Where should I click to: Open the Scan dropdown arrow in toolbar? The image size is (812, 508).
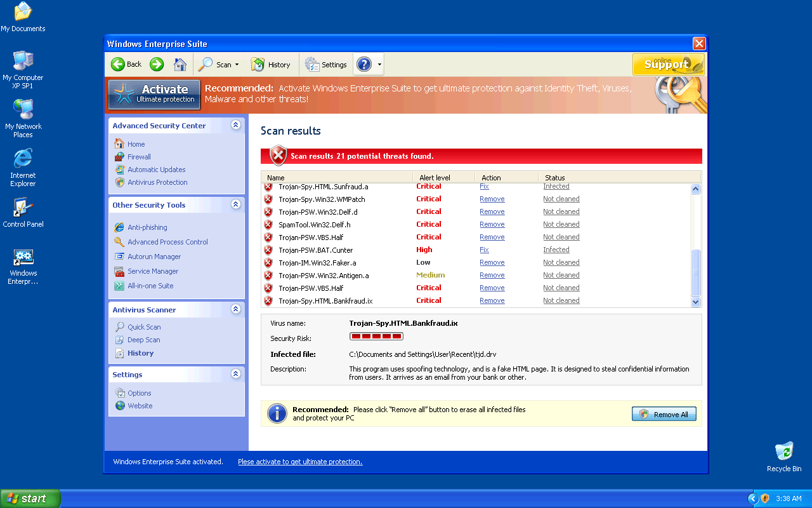[x=237, y=65]
